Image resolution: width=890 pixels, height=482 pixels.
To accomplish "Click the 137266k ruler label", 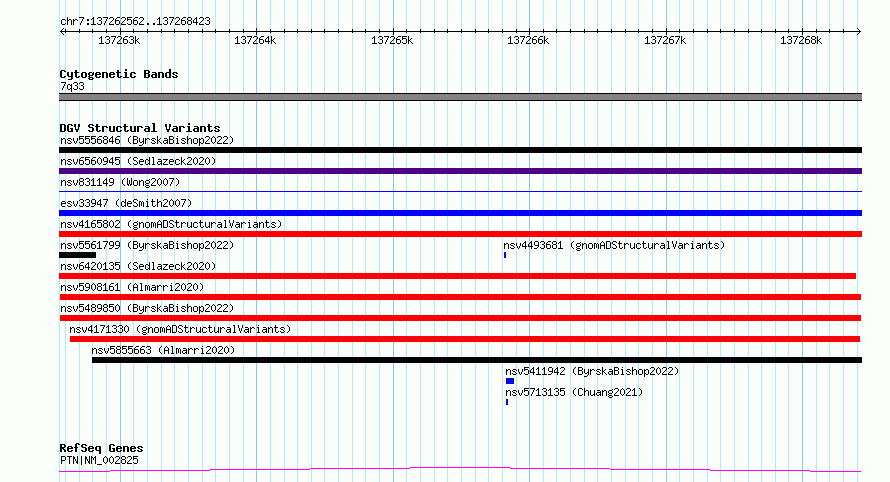I will [528, 40].
